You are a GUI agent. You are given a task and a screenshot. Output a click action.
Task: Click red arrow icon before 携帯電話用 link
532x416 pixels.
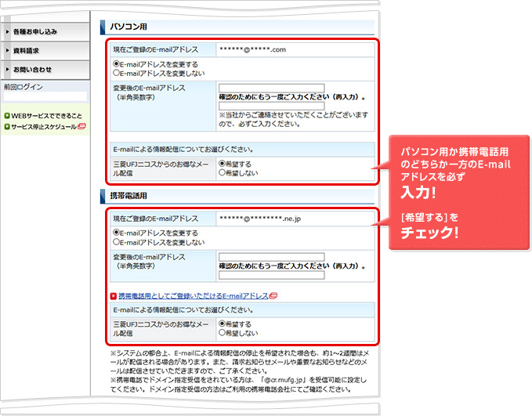click(114, 296)
